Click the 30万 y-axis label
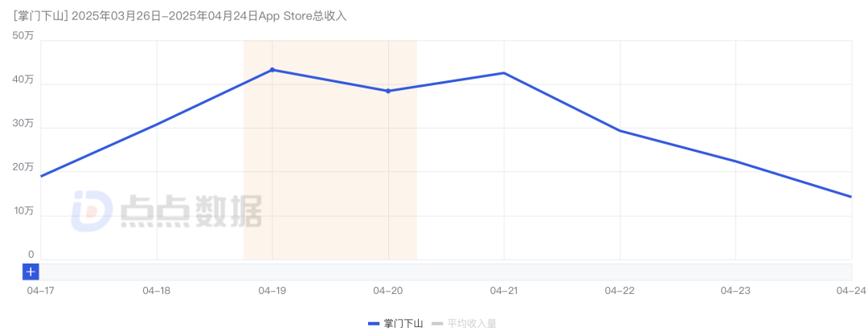The height and width of the screenshot is (331, 868). point(23,124)
